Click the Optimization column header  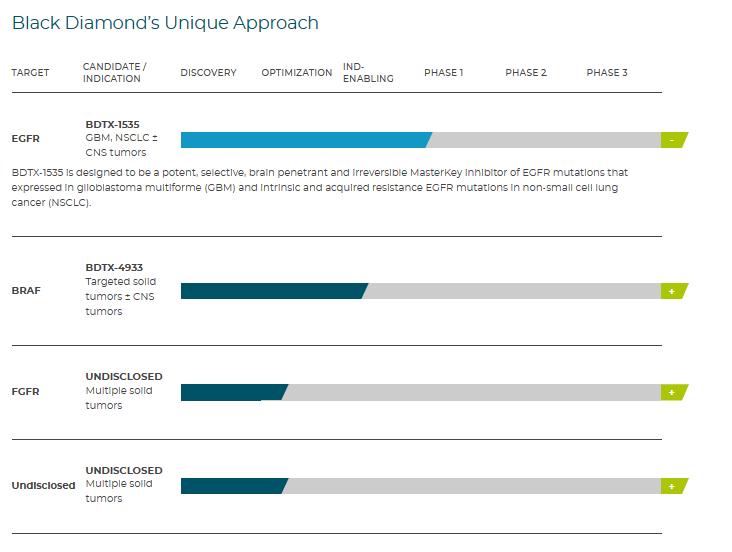click(x=296, y=73)
